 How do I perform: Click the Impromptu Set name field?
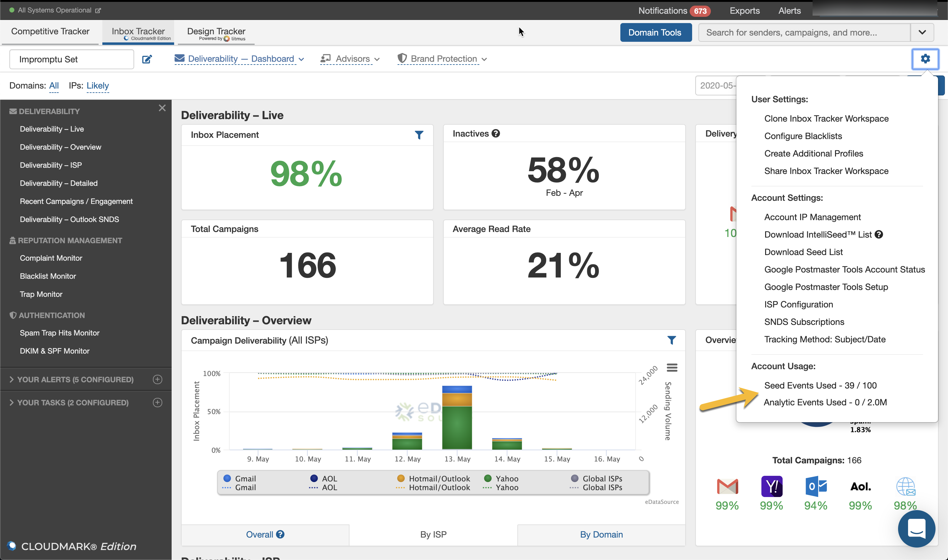click(72, 59)
